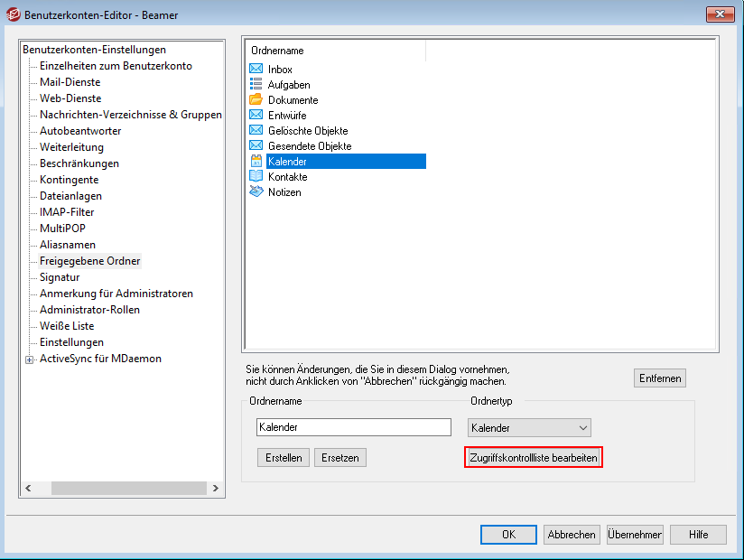Click the Entwürfe mail icon
This screenshot has height=560, width=744.
pos(256,116)
